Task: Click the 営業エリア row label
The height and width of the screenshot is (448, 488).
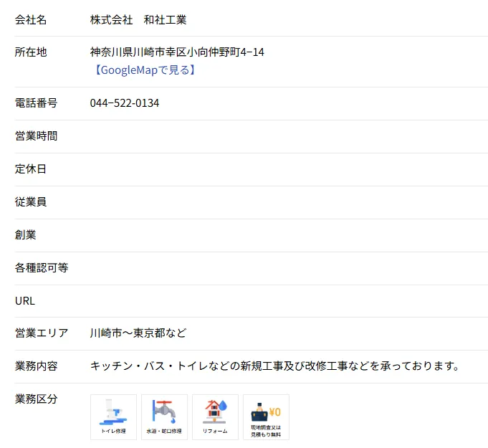Action: tap(42, 333)
